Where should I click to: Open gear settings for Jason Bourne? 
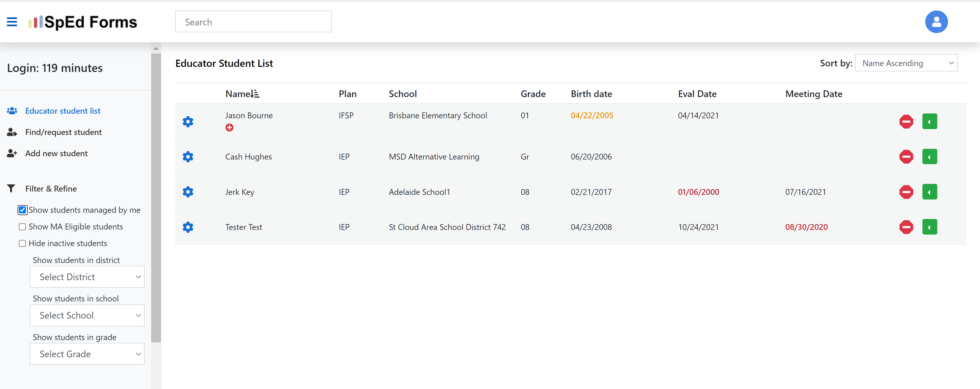point(188,121)
